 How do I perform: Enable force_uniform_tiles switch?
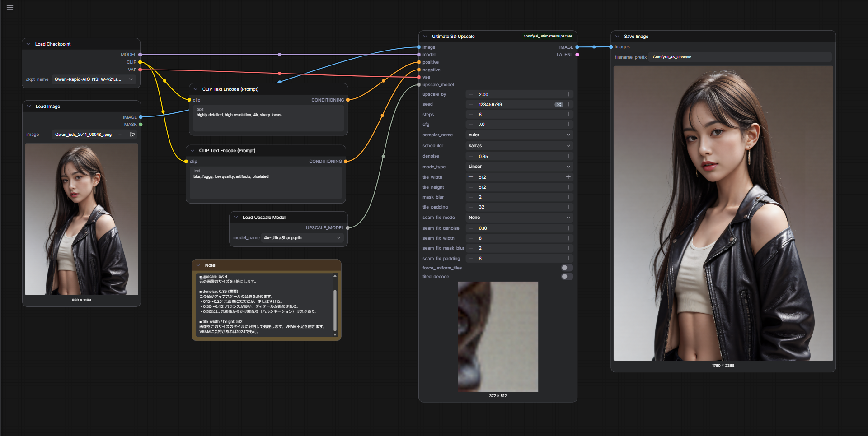tap(567, 268)
